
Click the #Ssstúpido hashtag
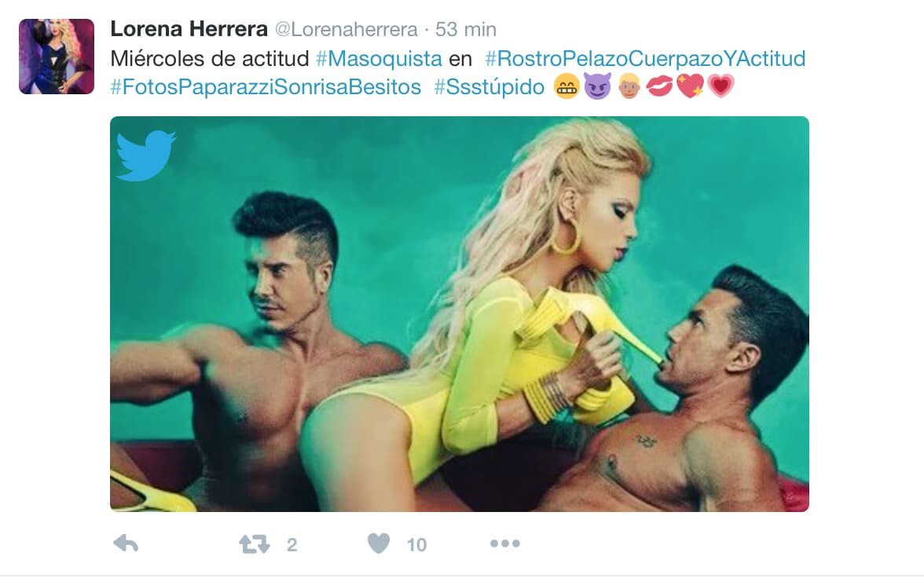point(489,86)
